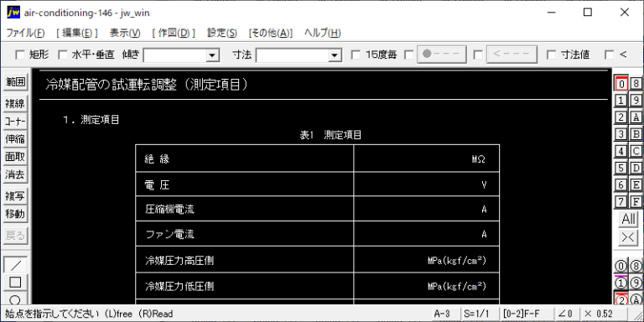The height and width of the screenshot is (322, 644).
Task: Switch to layer 0 button
Action: [621, 83]
